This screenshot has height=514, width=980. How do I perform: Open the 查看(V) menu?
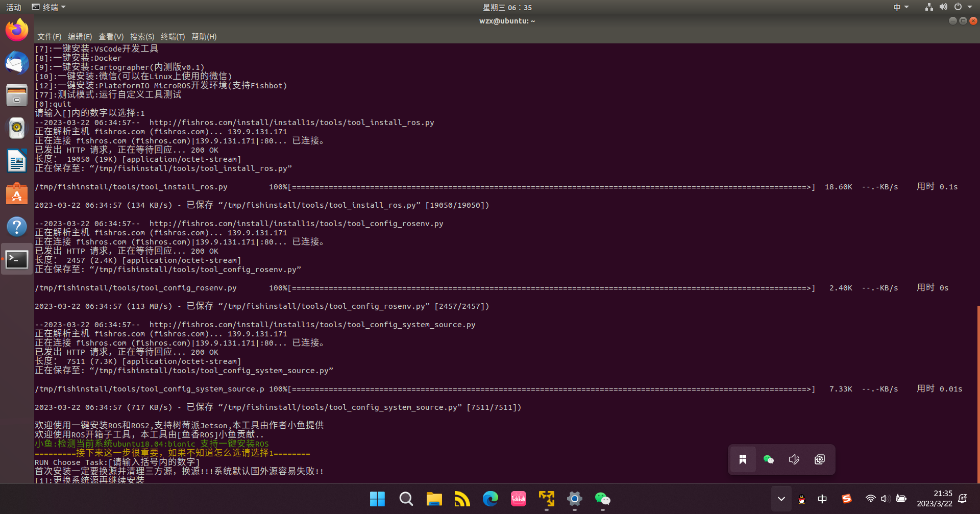(x=111, y=37)
